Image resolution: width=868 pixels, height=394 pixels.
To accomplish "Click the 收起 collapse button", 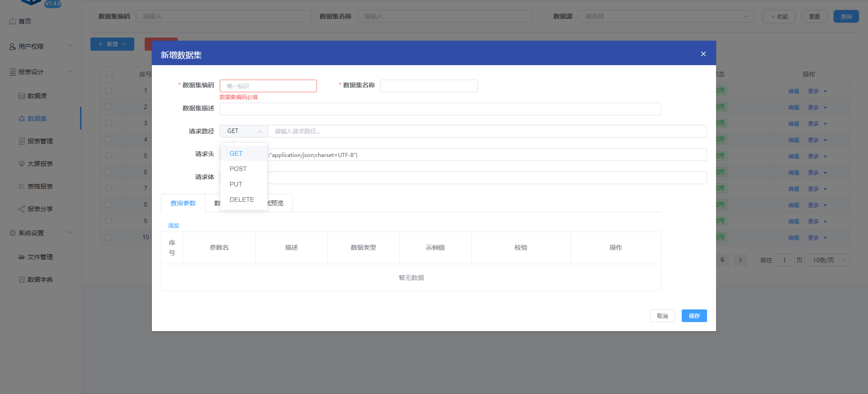I will pyautogui.click(x=779, y=16).
